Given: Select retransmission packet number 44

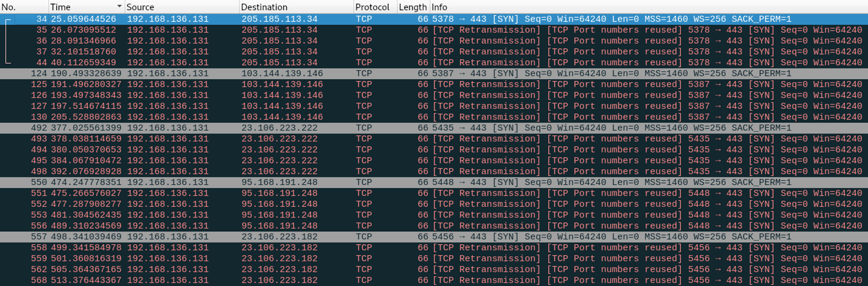Looking at the screenshot, I should click(x=434, y=63).
